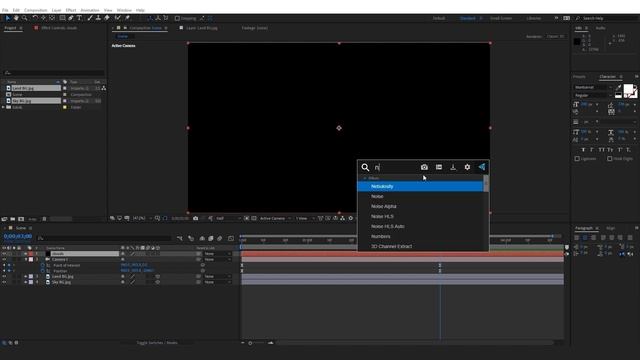Open the Composition menu
640x360 pixels.
coord(36,10)
